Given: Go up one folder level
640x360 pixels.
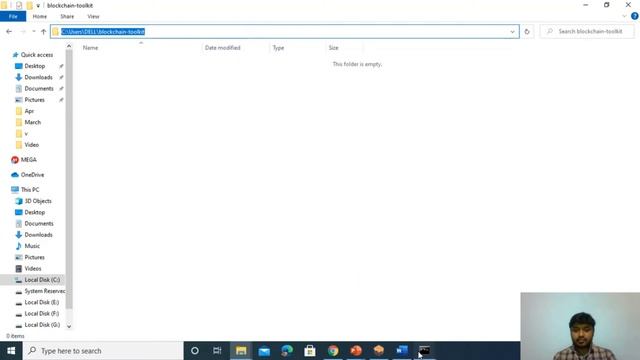Looking at the screenshot, I should click(x=44, y=31).
